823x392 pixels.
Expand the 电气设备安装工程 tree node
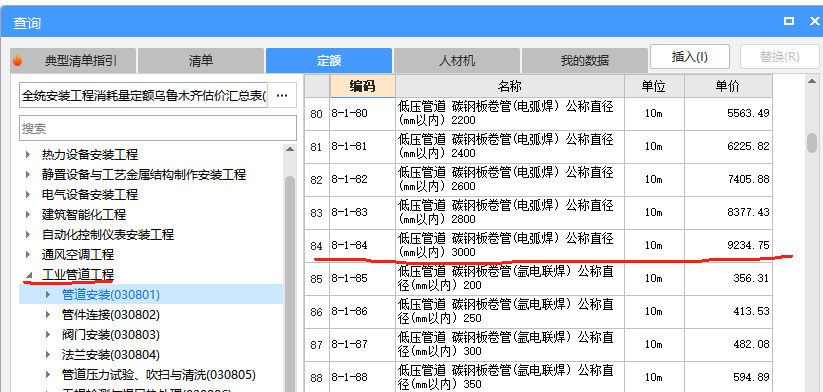pos(28,195)
